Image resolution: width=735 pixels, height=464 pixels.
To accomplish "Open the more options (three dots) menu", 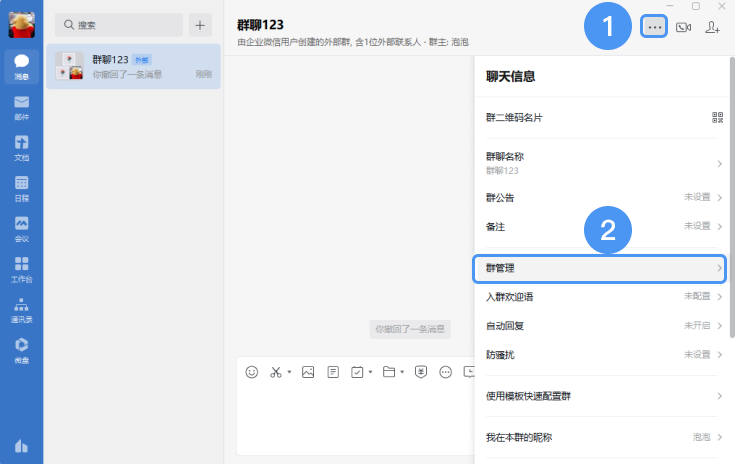I will (654, 27).
